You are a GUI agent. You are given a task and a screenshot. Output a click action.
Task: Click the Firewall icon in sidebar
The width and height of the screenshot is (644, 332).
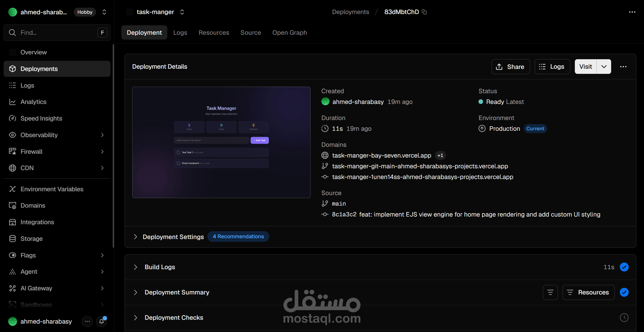pyautogui.click(x=12, y=151)
